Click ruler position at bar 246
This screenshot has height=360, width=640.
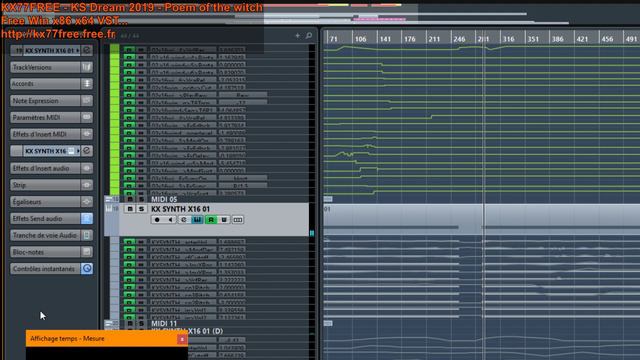pyautogui.click(x=459, y=39)
